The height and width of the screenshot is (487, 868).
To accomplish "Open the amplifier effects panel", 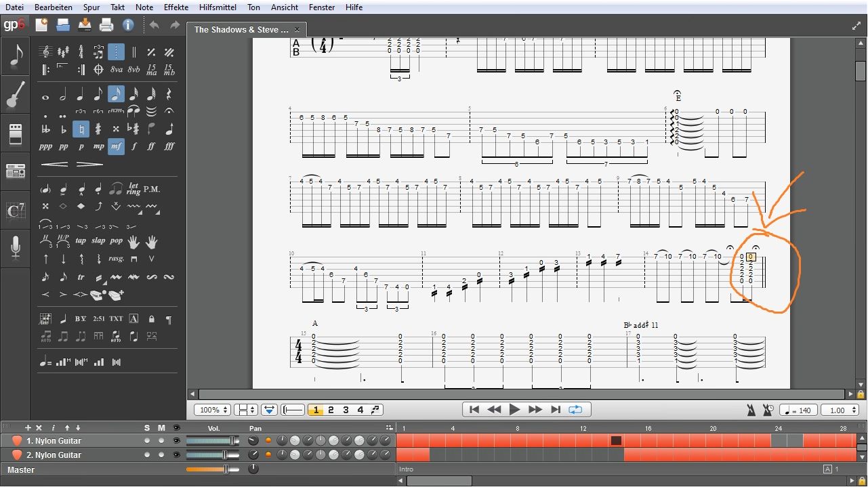I will point(15,133).
